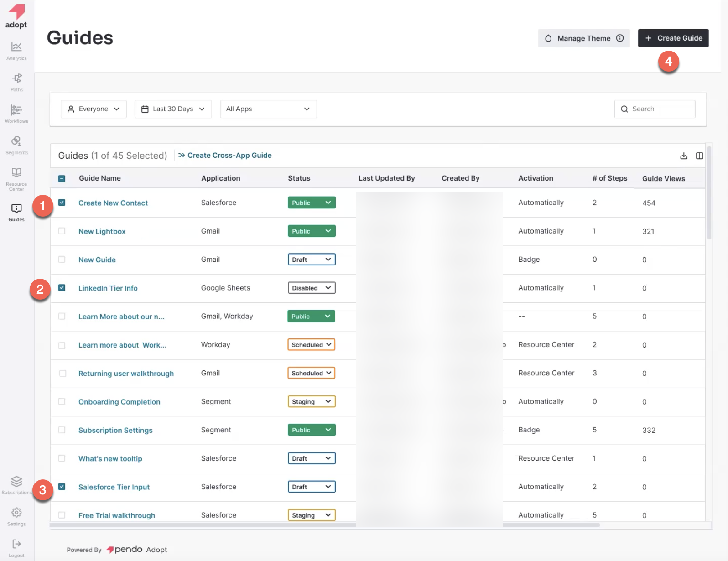Uncheck the Create New Contact checkbox

[x=62, y=203]
